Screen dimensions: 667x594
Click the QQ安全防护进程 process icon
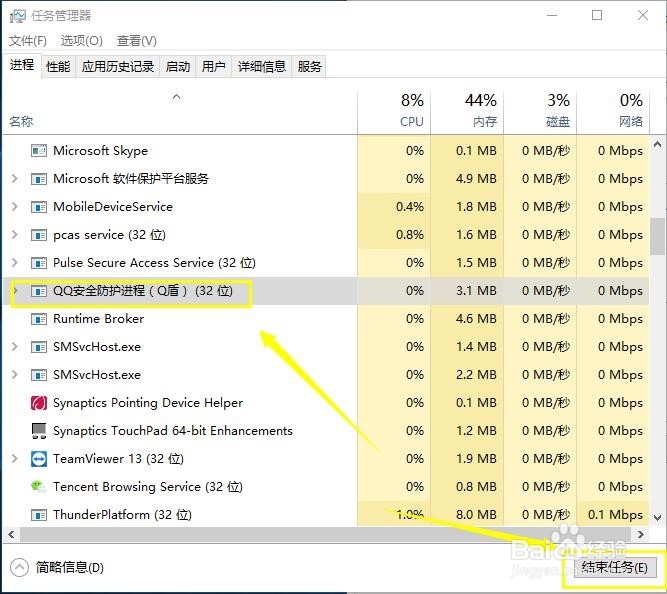point(39,291)
